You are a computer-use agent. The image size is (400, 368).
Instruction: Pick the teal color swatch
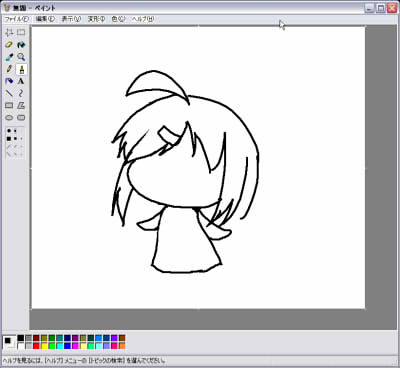tap(60, 338)
